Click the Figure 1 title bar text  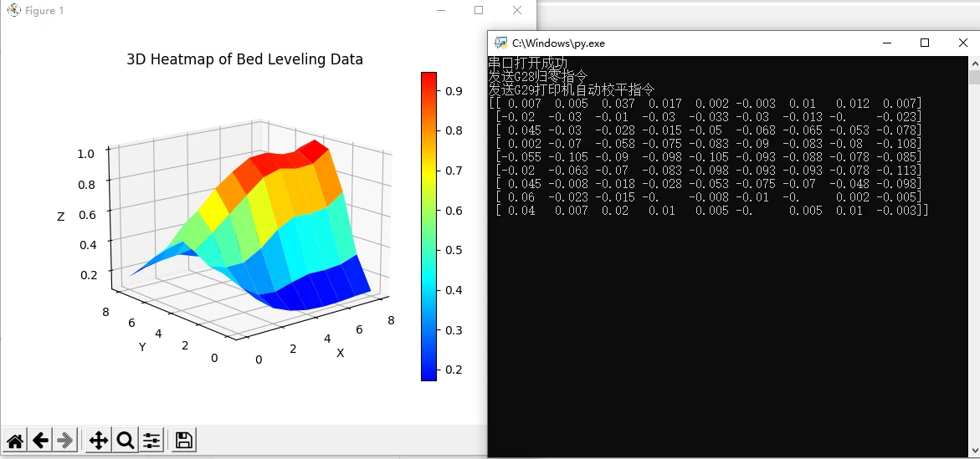coord(44,11)
